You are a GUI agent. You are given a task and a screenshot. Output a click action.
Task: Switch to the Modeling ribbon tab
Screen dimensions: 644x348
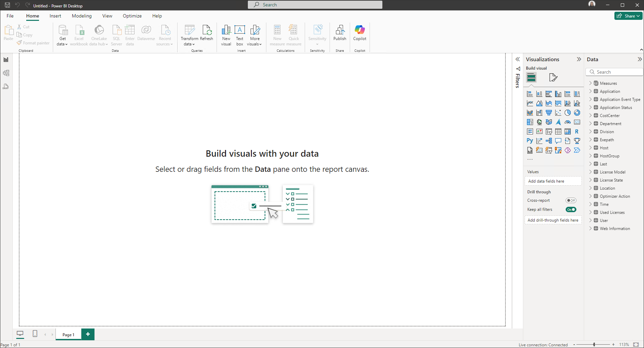click(x=81, y=16)
